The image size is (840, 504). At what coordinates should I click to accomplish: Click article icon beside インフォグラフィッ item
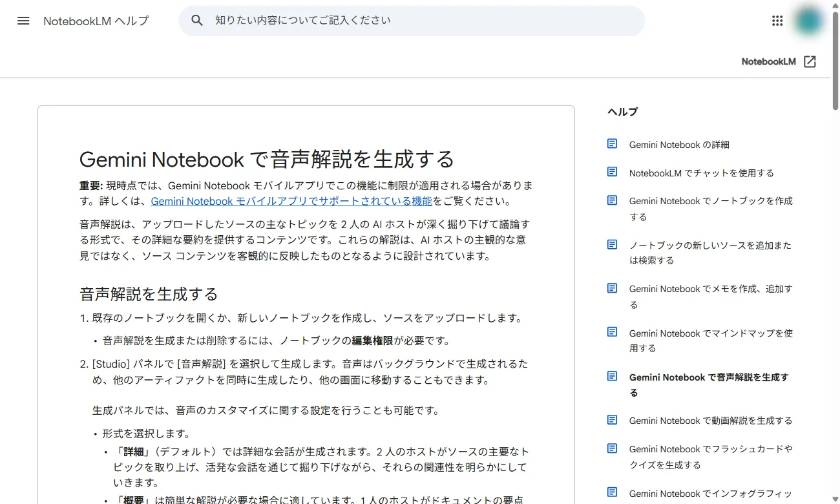[x=612, y=492]
